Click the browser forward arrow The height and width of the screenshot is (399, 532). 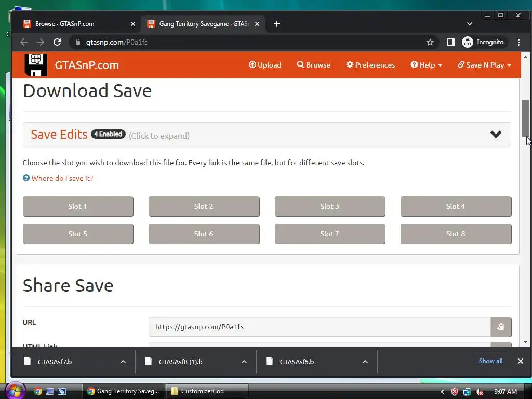(41, 42)
